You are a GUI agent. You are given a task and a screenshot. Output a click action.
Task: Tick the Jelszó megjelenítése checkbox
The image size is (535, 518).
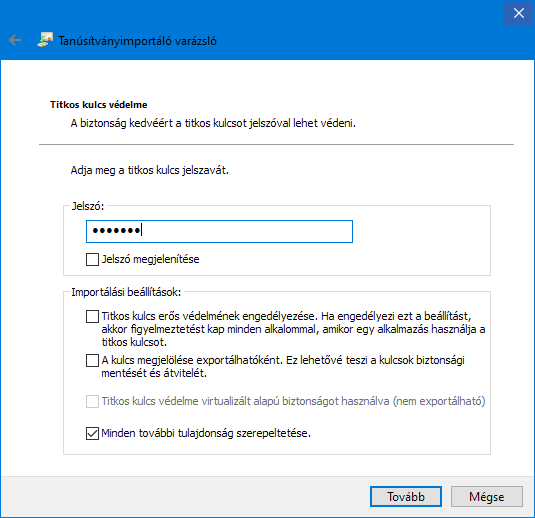pyautogui.click(x=92, y=259)
